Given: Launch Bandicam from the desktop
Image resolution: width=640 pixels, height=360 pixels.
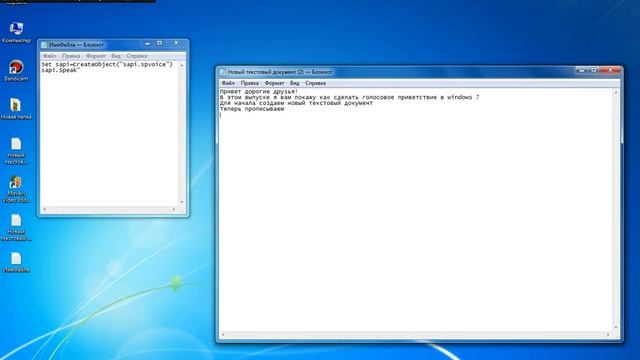Looking at the screenshot, I should [16, 71].
